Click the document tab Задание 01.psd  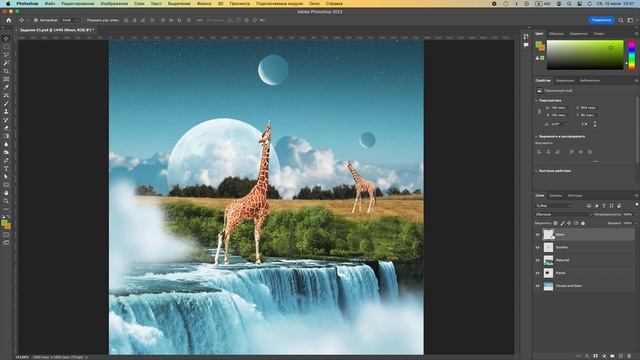[56, 30]
